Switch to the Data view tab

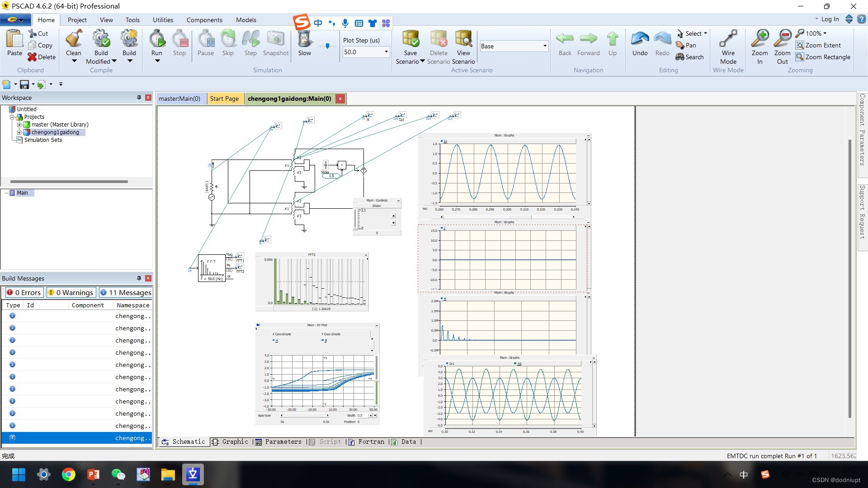click(x=404, y=441)
